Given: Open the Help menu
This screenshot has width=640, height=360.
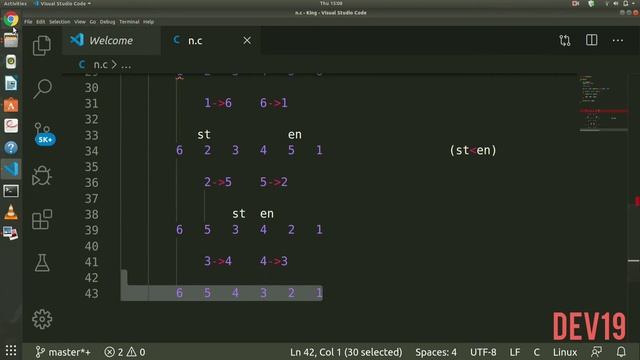Looking at the screenshot, I should [x=149, y=22].
